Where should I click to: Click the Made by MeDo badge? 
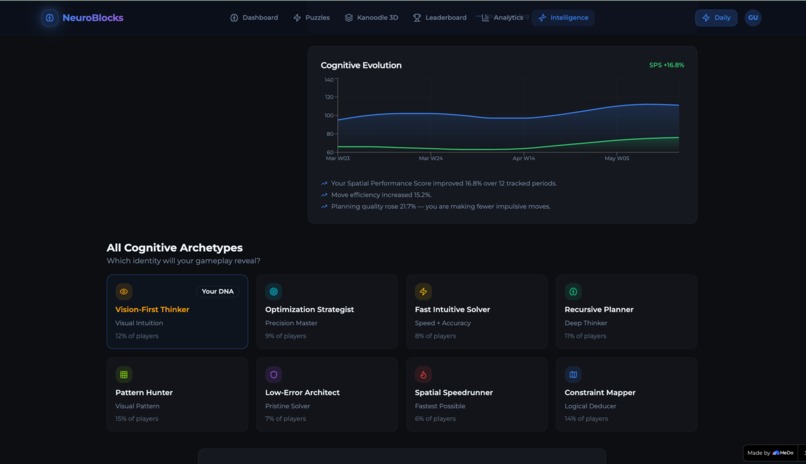point(770,453)
